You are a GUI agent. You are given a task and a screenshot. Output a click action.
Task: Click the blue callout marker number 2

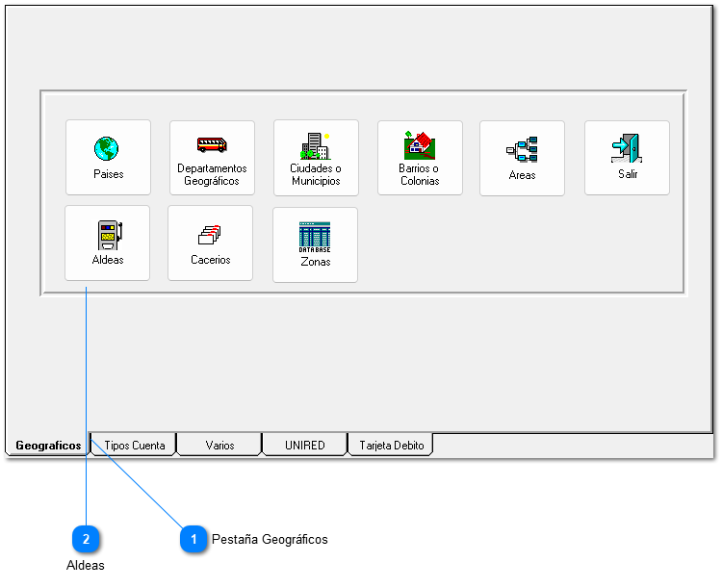(86, 540)
